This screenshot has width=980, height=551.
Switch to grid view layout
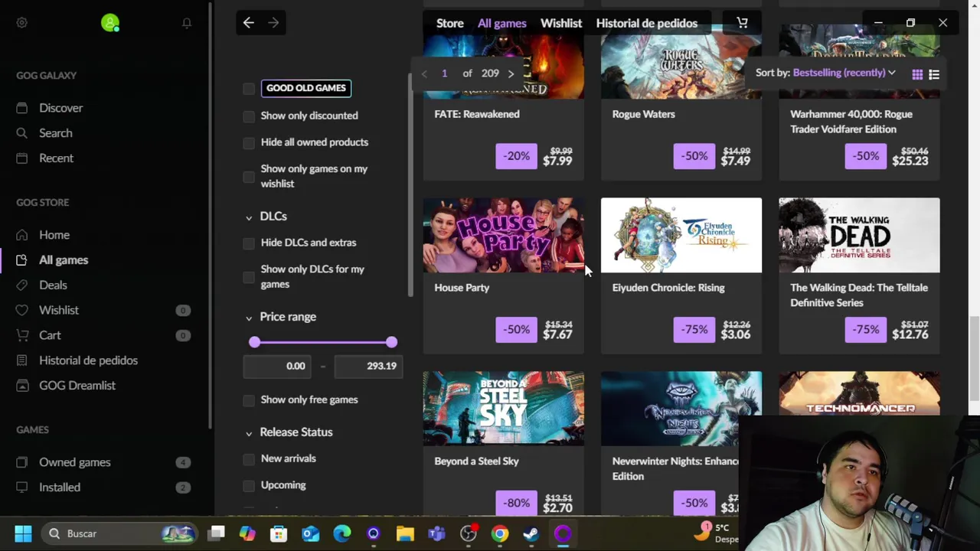[x=917, y=74]
